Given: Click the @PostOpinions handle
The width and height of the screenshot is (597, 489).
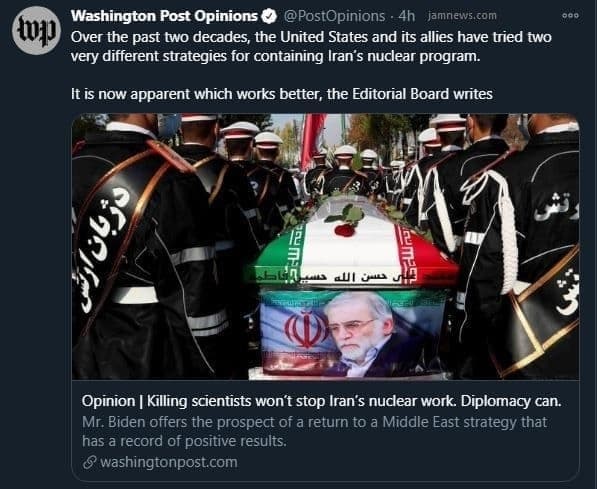Looking at the screenshot, I should (334, 16).
